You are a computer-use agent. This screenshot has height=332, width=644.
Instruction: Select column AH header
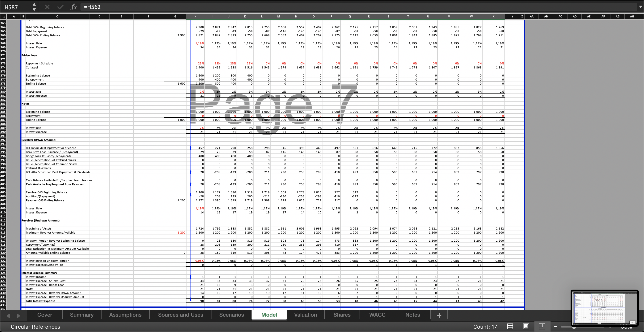pyautogui.click(x=632, y=17)
